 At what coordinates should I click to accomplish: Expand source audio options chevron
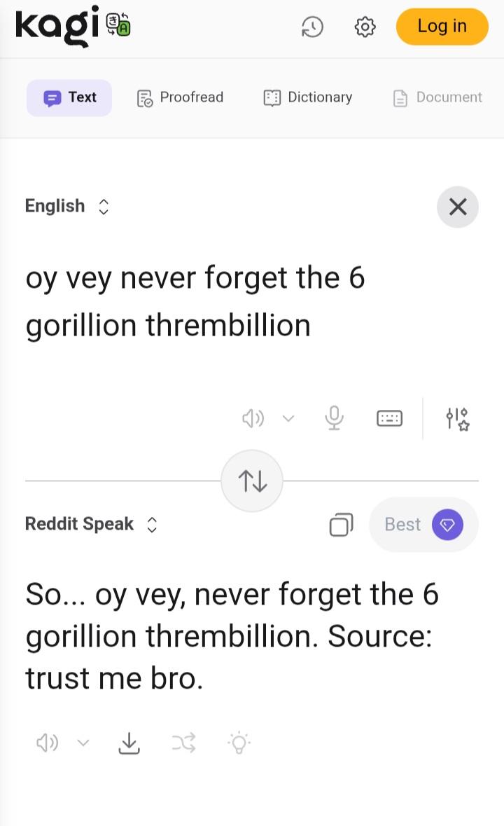[288, 418]
